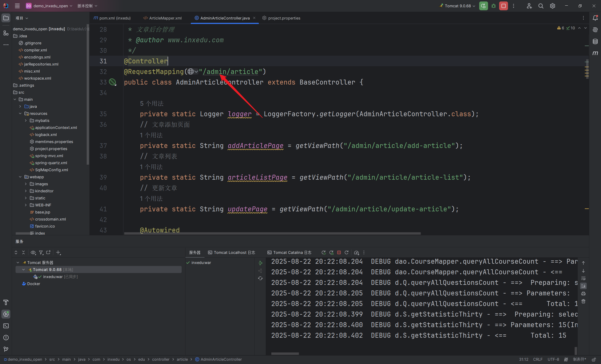Viewport: 601px width, 364px height.
Task: Toggle scroll to end of log
Action: [x=583, y=286]
